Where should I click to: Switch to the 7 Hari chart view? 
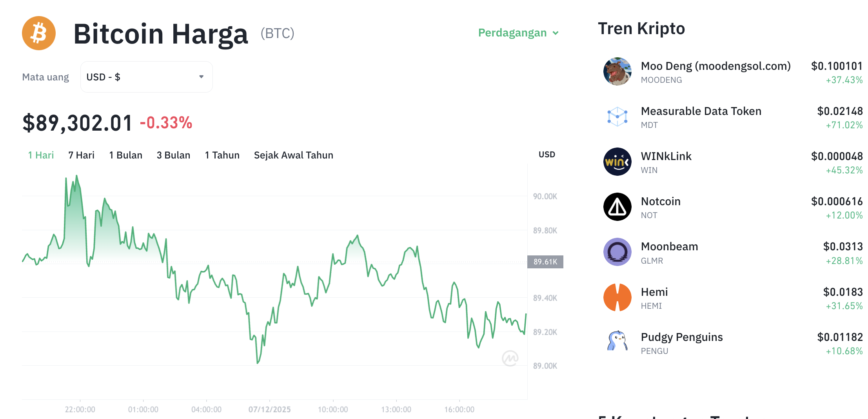[81, 155]
